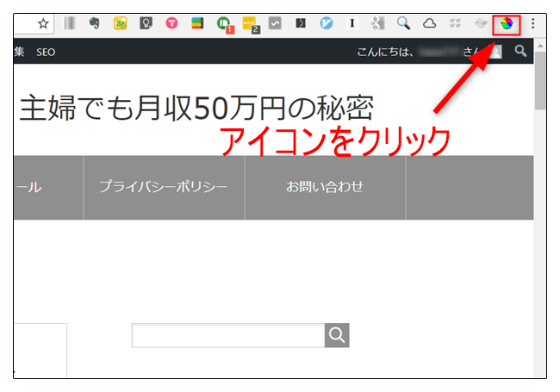
Task: Click into the site search field
Action: pos(228,335)
